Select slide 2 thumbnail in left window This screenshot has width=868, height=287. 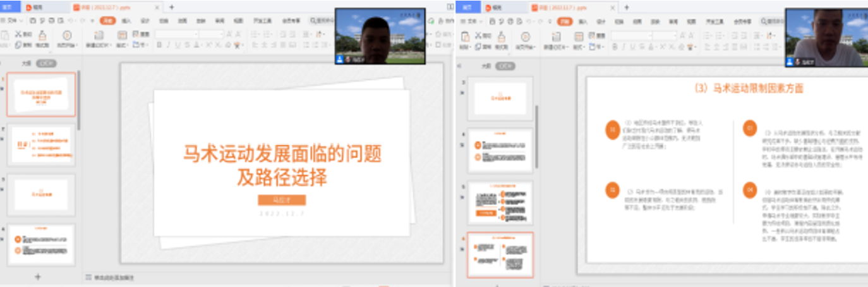pyautogui.click(x=41, y=145)
